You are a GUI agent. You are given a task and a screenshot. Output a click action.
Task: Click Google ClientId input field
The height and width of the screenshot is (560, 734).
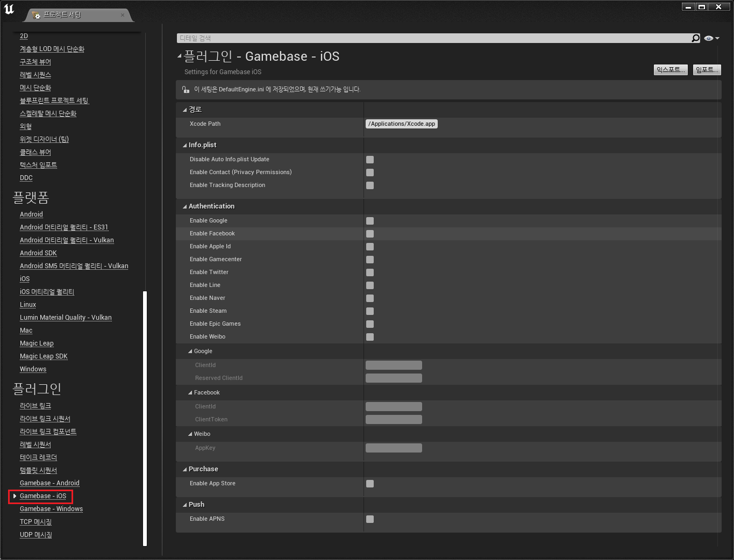click(394, 365)
